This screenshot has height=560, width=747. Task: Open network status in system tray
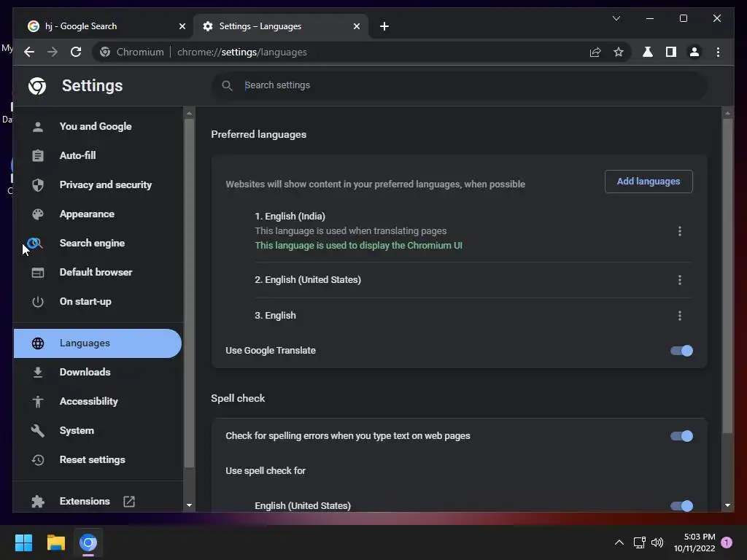[x=639, y=542]
